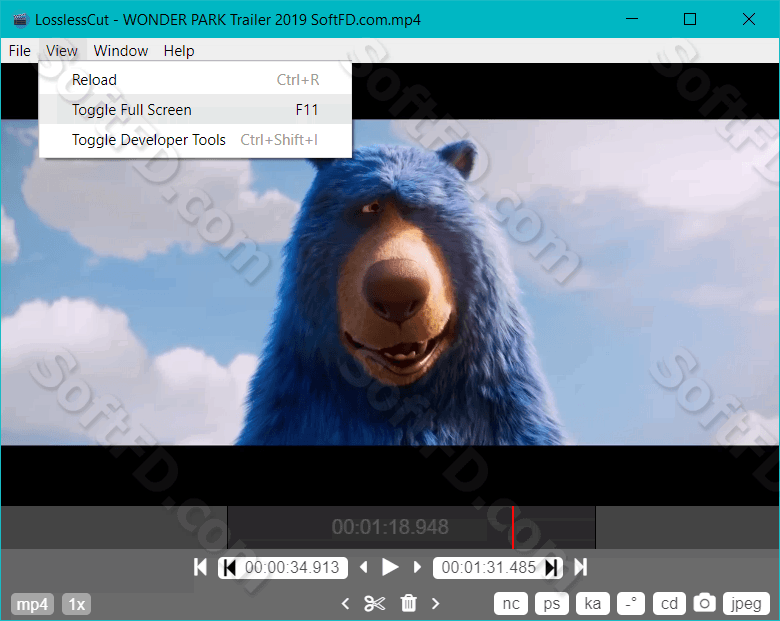Jump to start of video icon
780x621 pixels.
200,567
